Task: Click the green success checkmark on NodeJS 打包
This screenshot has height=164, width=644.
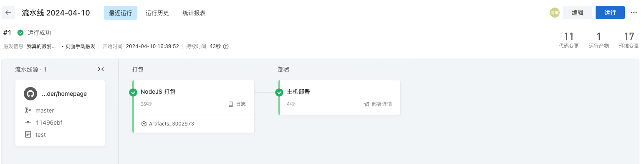Action: (x=133, y=92)
